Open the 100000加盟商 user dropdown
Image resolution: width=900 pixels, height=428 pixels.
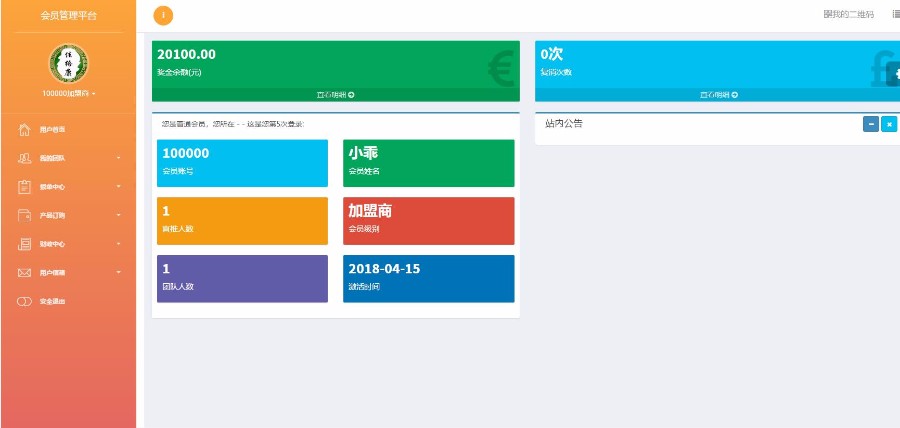tap(68, 93)
